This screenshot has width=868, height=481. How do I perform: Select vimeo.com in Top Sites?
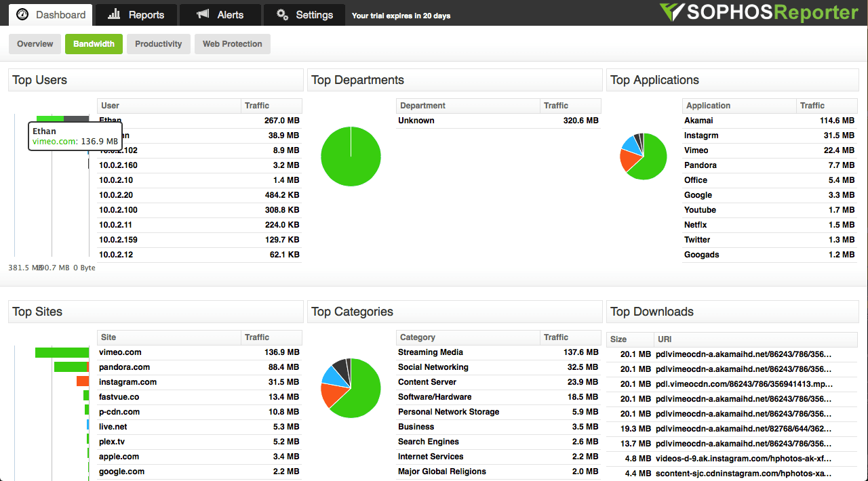tap(199, 352)
